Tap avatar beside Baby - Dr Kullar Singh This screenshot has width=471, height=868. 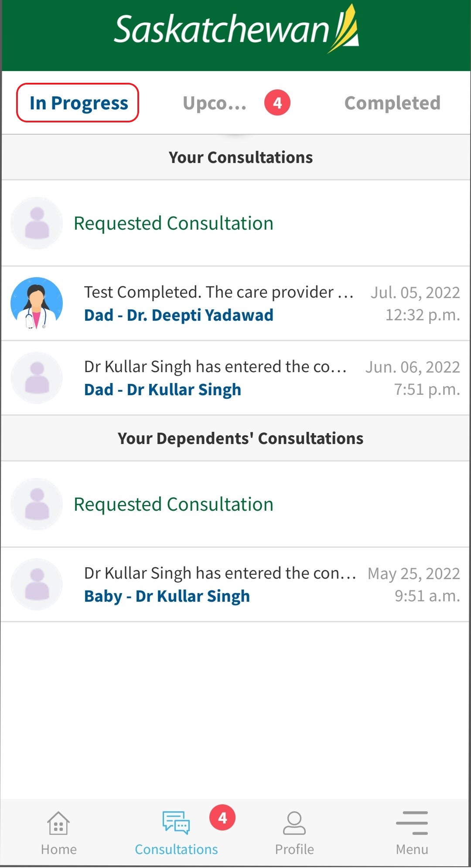click(x=37, y=584)
